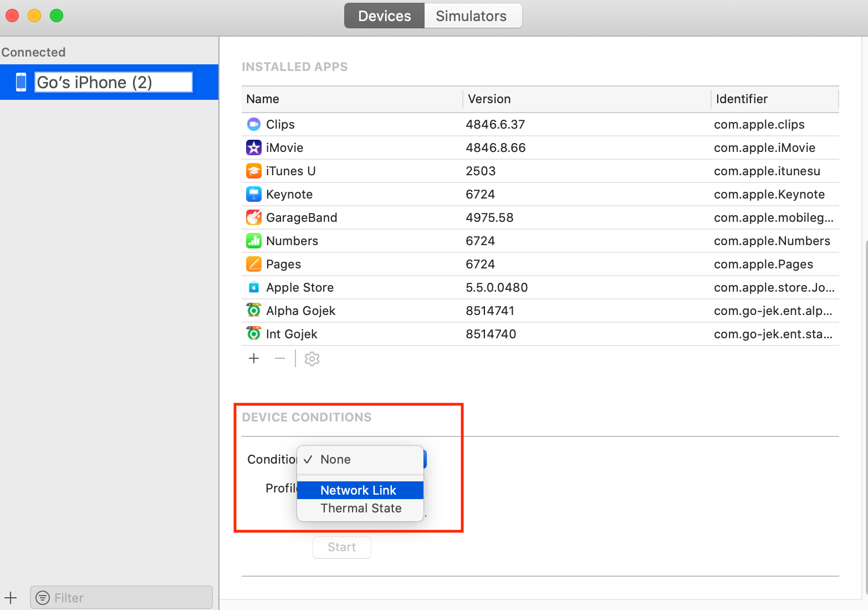Select the Numbers app name
Viewport: 868px width, 610px height.
coord(292,241)
